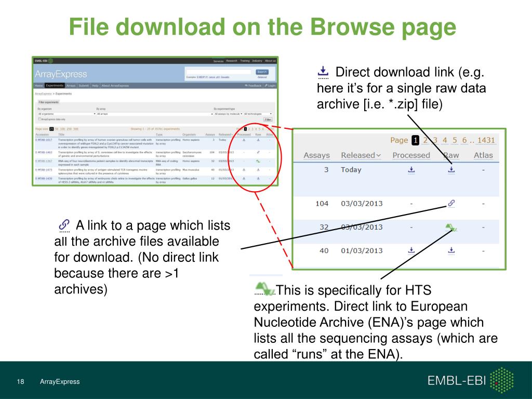
Task: Click green ENA icon beside 'This is specifically' text
Action: coord(264,288)
